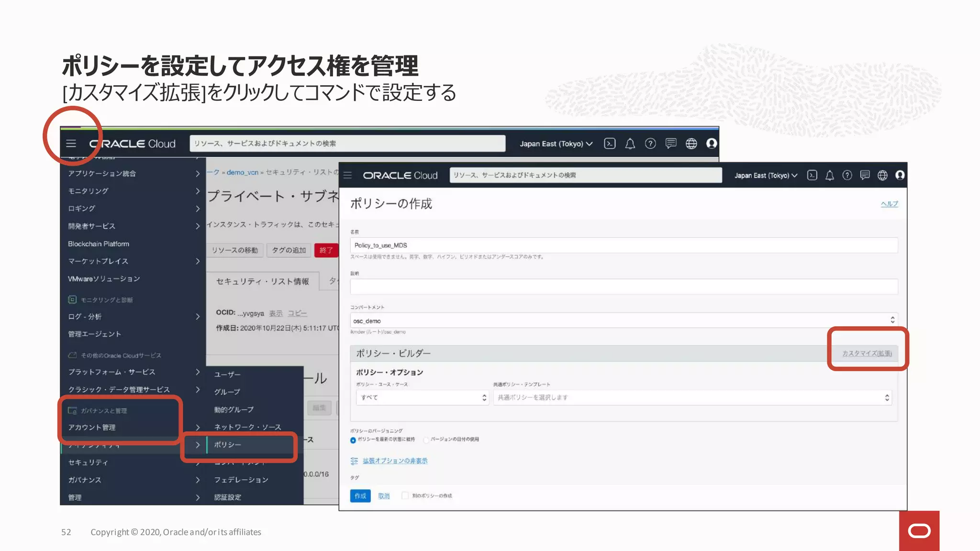This screenshot has height=551, width=980.
Task: Click red 終了 button in back window
Action: click(326, 250)
